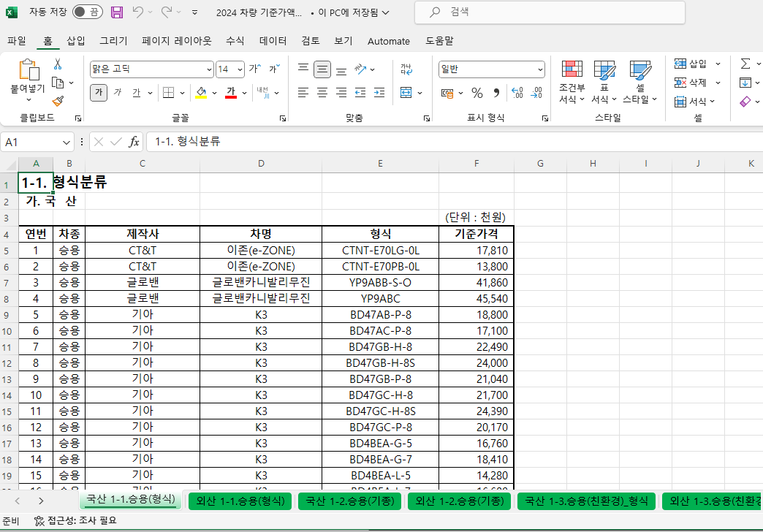Click the fill color paint bucket icon
This screenshot has height=532, width=763.
pyautogui.click(x=201, y=92)
